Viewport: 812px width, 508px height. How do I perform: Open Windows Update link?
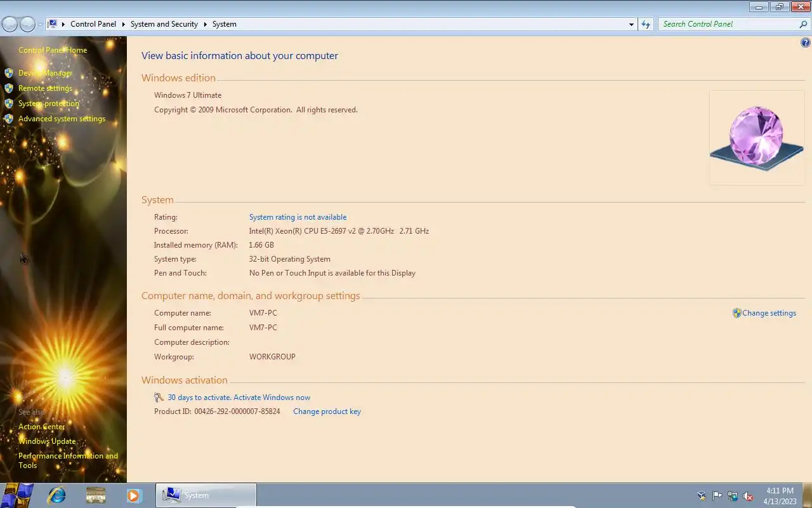[47, 441]
